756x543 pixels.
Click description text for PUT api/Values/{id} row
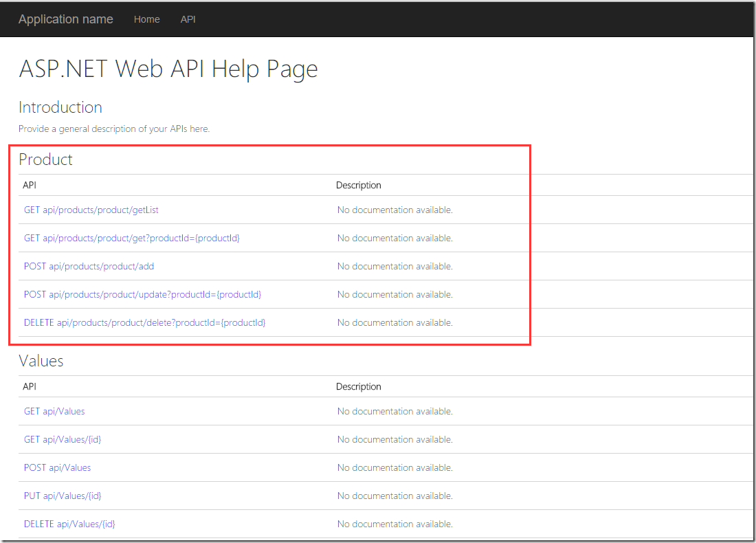click(x=395, y=496)
